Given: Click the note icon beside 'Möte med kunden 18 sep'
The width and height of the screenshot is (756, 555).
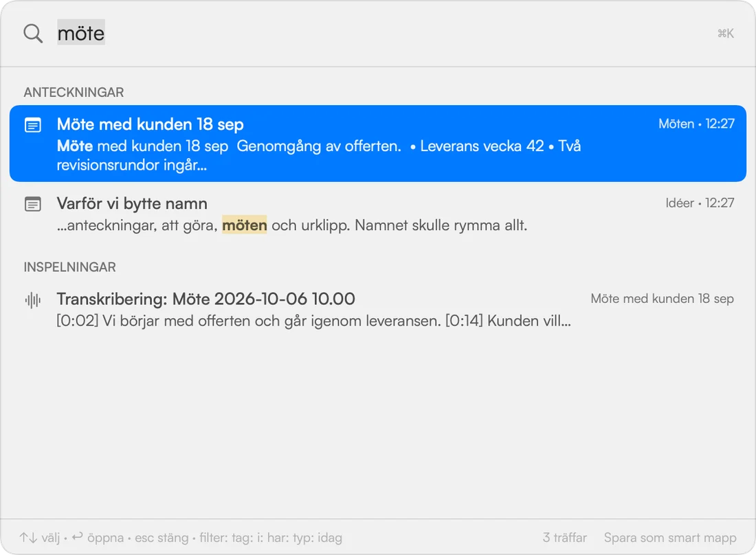Looking at the screenshot, I should 33,125.
